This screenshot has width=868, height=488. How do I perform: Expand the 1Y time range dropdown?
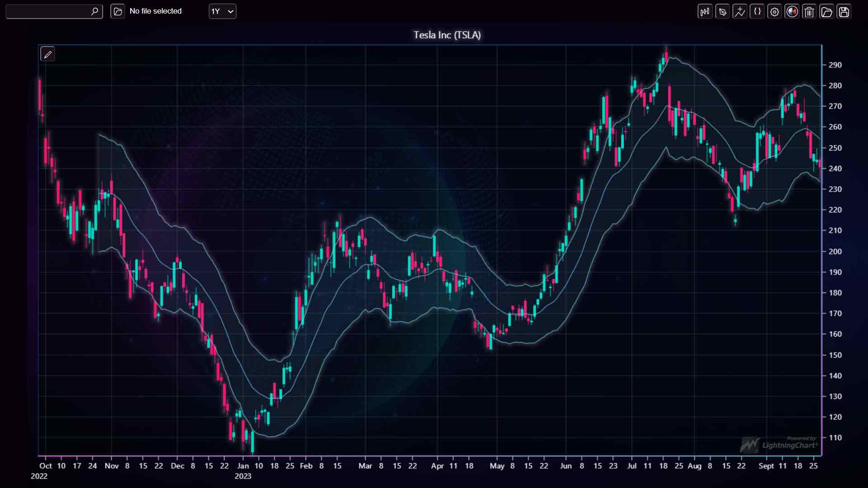click(222, 11)
